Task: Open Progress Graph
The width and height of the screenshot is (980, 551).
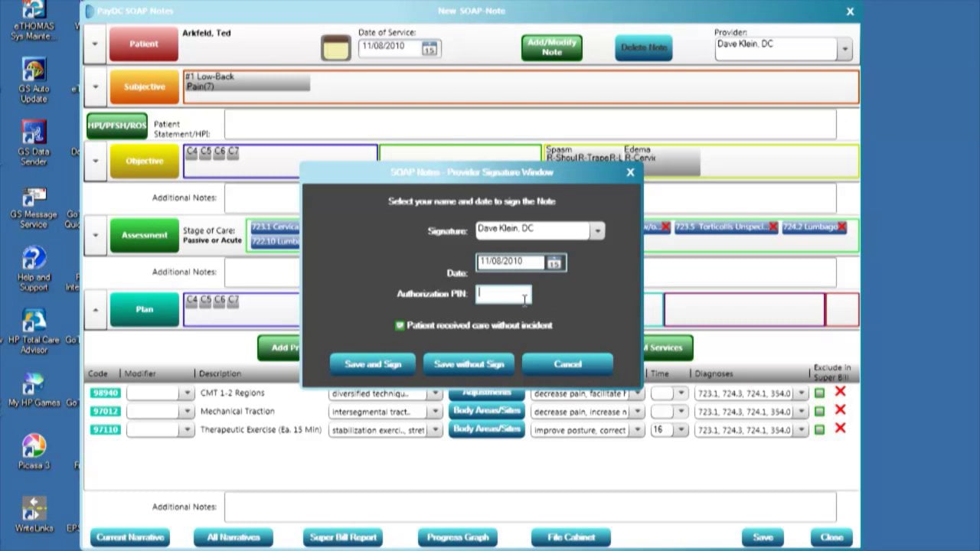Action: (458, 537)
